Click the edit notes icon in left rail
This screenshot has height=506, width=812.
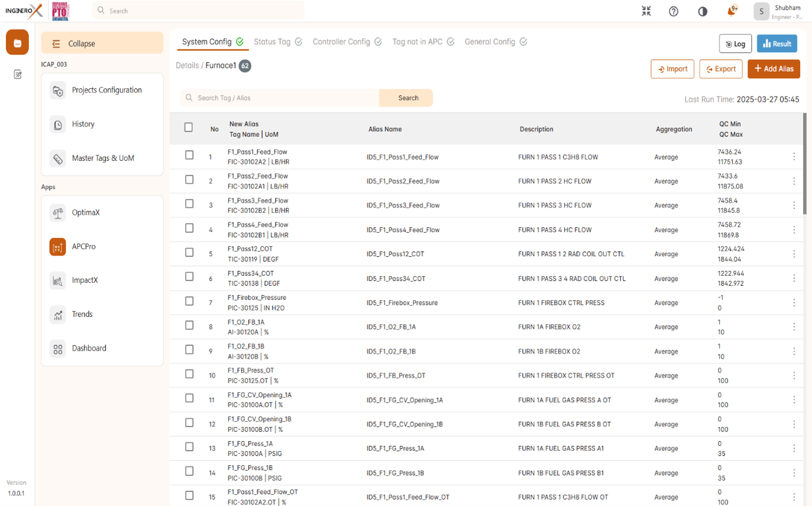pyautogui.click(x=18, y=74)
